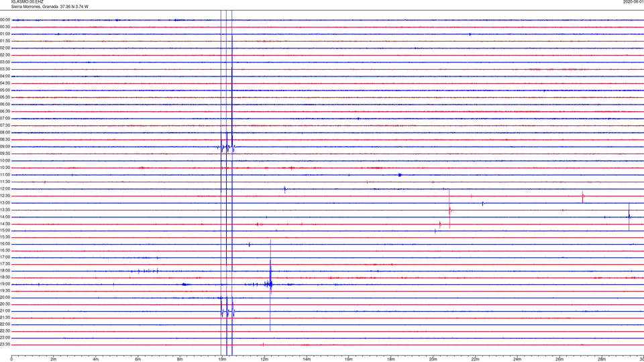The image size is (644, 362).
Task: Click the 14m tick on the time axis
Action: [307, 359]
